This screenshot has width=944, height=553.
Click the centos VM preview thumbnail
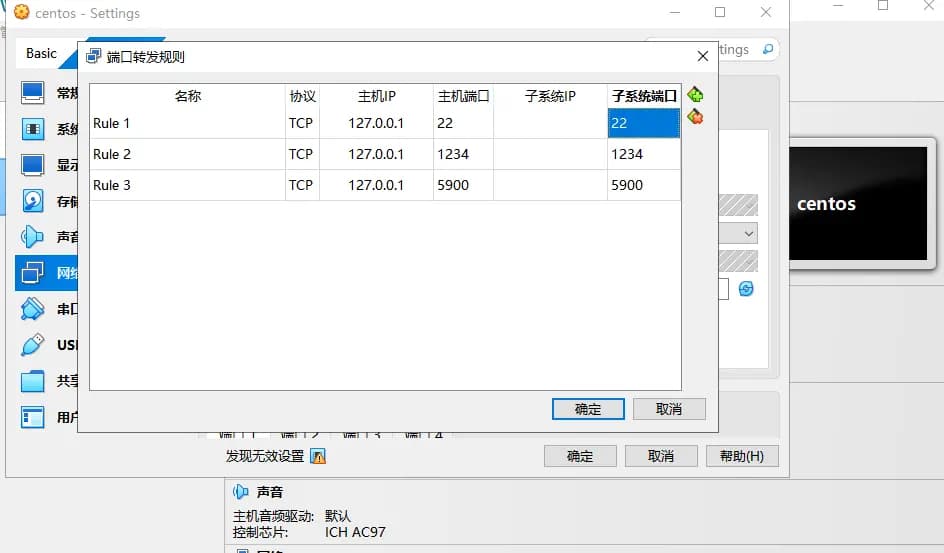click(859, 203)
